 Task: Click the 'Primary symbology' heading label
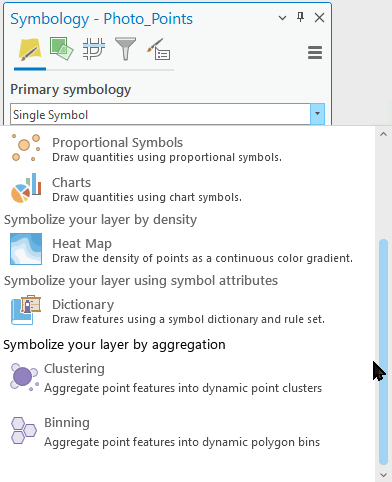coord(71,90)
